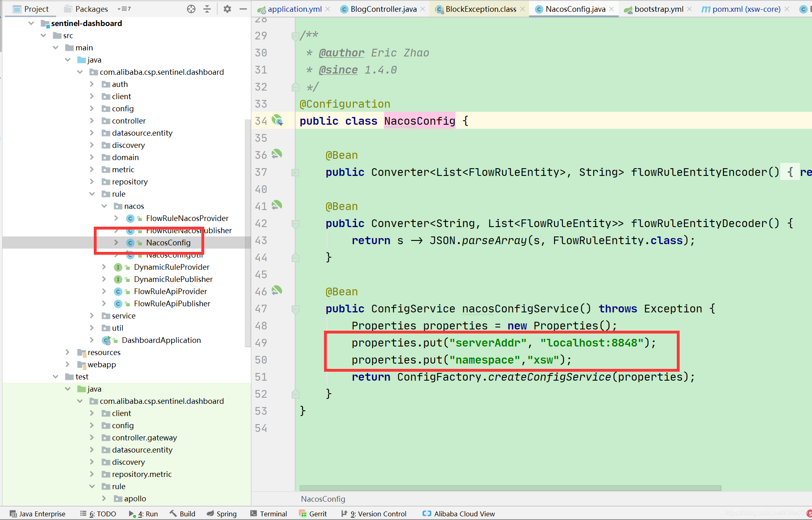Switch to the BlogController.java tab
This screenshot has height=520, width=812.
383,9
